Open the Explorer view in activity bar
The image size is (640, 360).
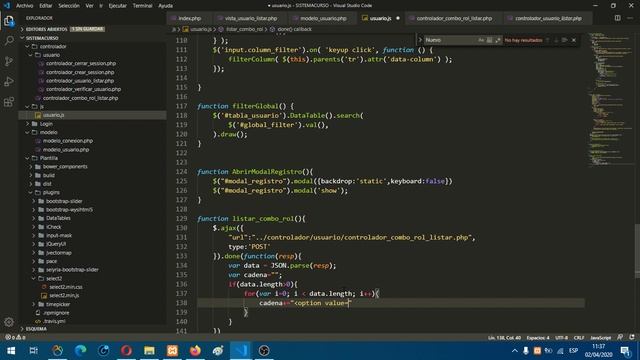point(9,21)
